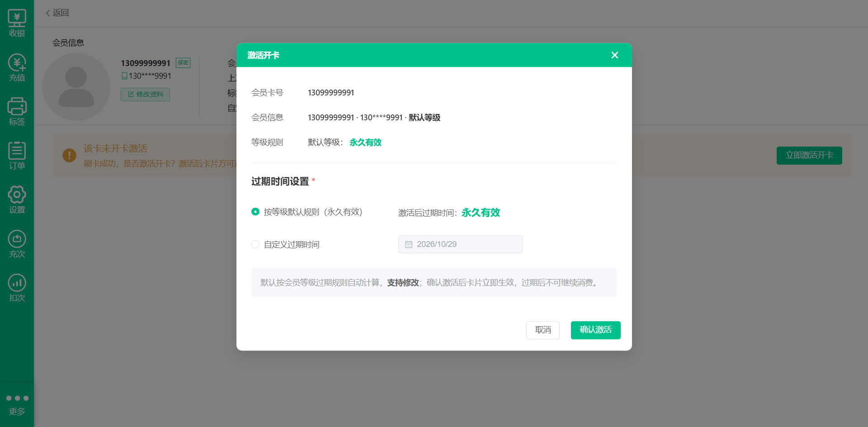Click the 修改资料 edit profile button
868x427 pixels.
click(x=145, y=95)
